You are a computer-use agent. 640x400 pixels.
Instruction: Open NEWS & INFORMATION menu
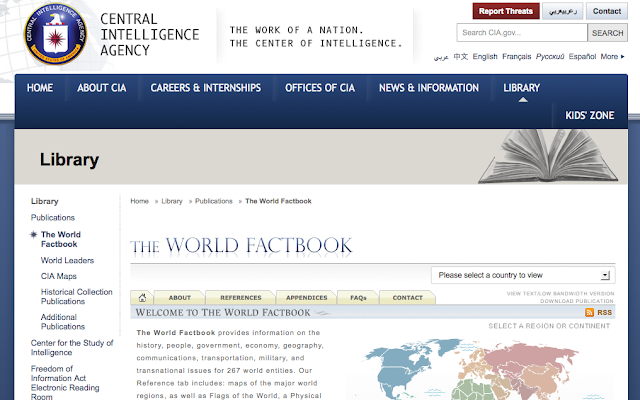click(429, 88)
